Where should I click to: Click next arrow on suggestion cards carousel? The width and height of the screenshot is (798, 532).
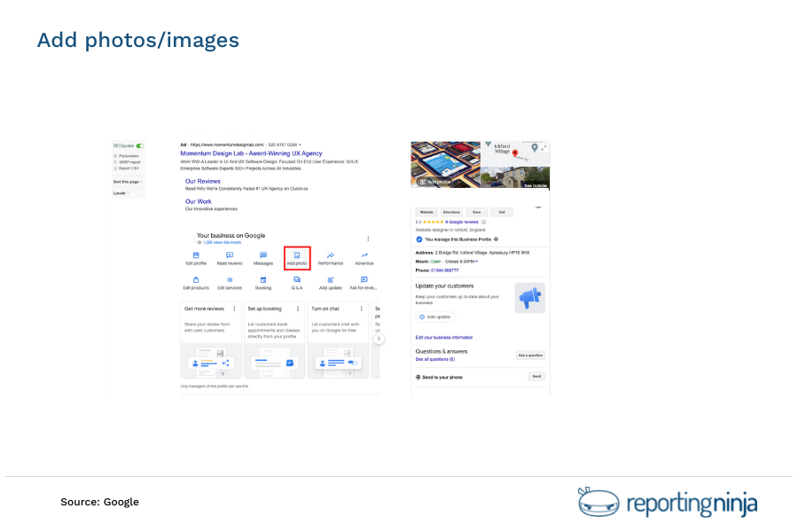click(378, 339)
